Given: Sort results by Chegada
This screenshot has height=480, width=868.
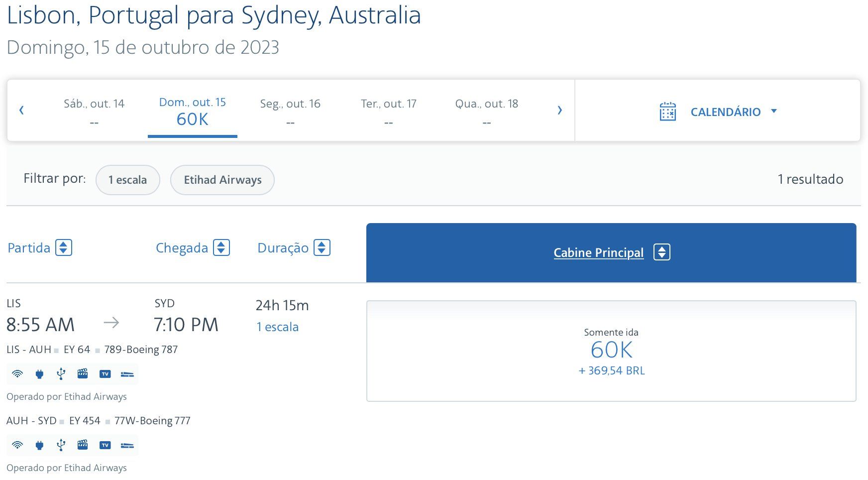Looking at the screenshot, I should point(182,248).
